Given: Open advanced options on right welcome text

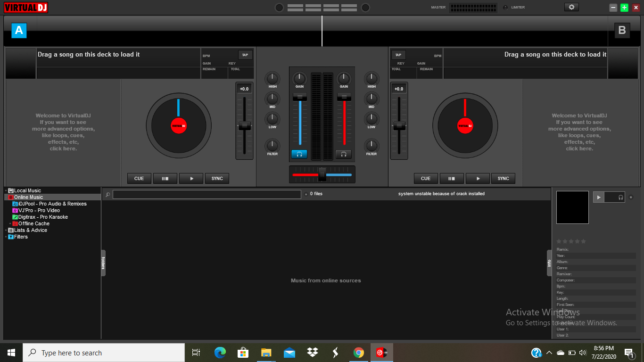Looking at the screenshot, I should (579, 132).
